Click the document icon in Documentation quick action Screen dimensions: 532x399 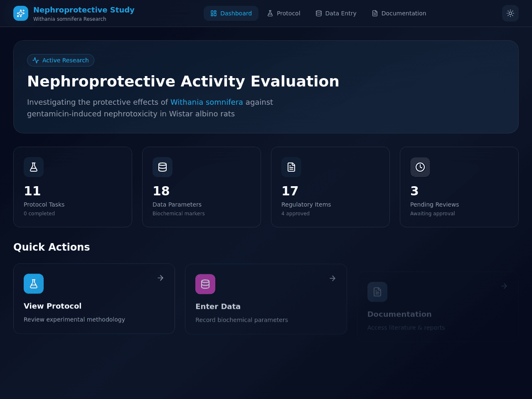377,292
